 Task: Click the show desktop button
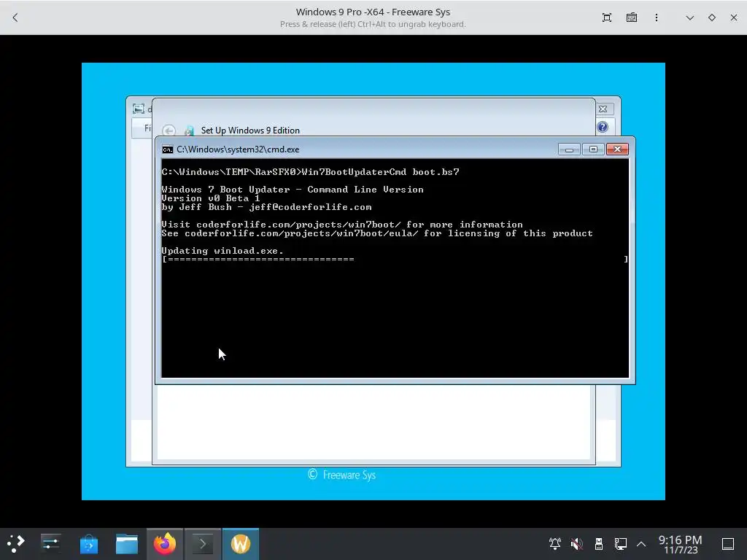click(x=728, y=544)
